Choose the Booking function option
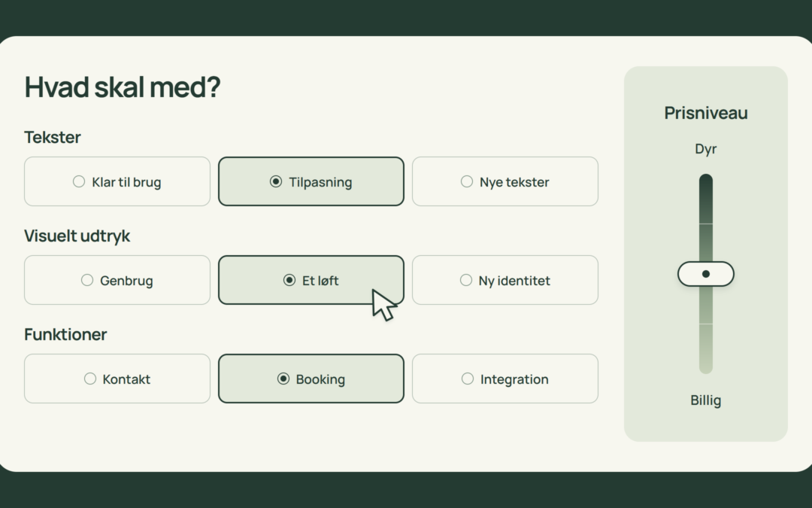This screenshot has width=812, height=508. pyautogui.click(x=311, y=379)
